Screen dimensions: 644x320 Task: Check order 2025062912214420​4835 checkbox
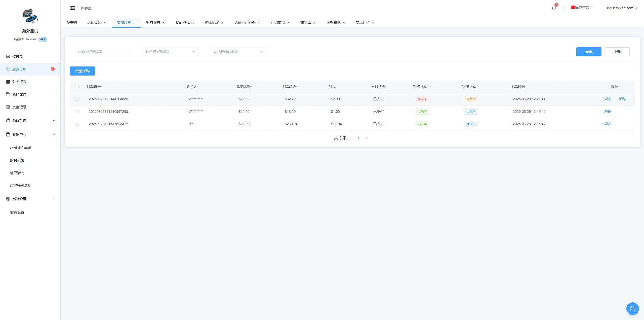click(x=77, y=99)
